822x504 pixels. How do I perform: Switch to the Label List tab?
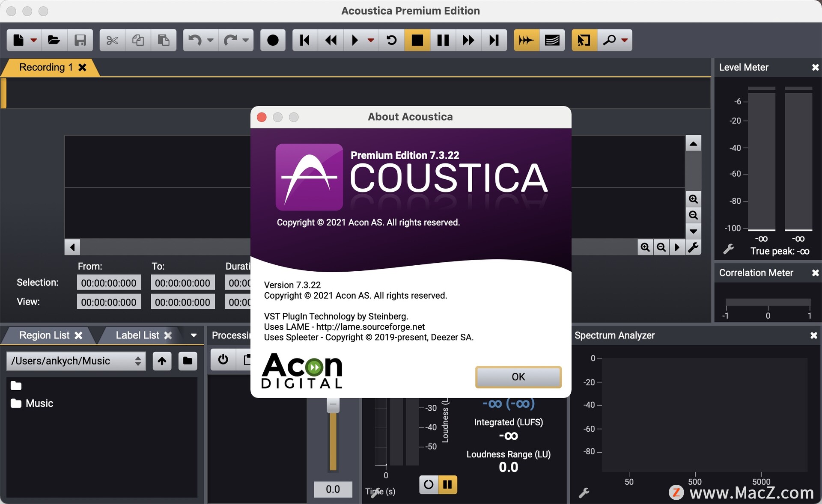(137, 335)
